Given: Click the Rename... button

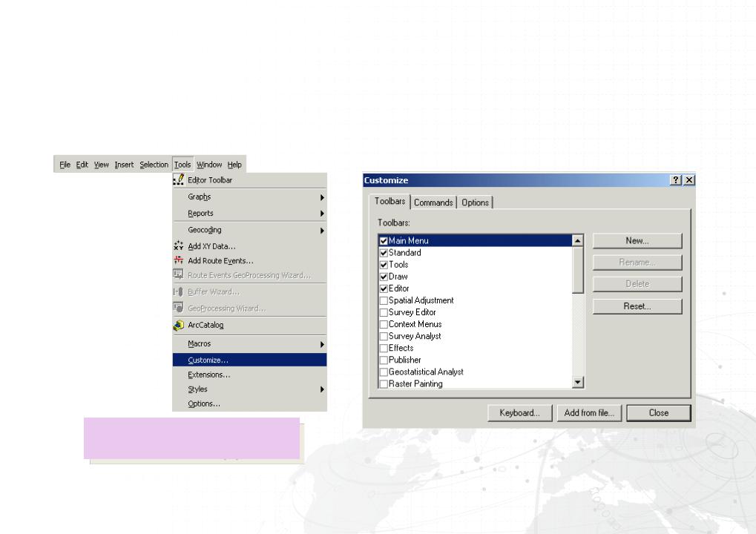Looking at the screenshot, I should (x=637, y=263).
